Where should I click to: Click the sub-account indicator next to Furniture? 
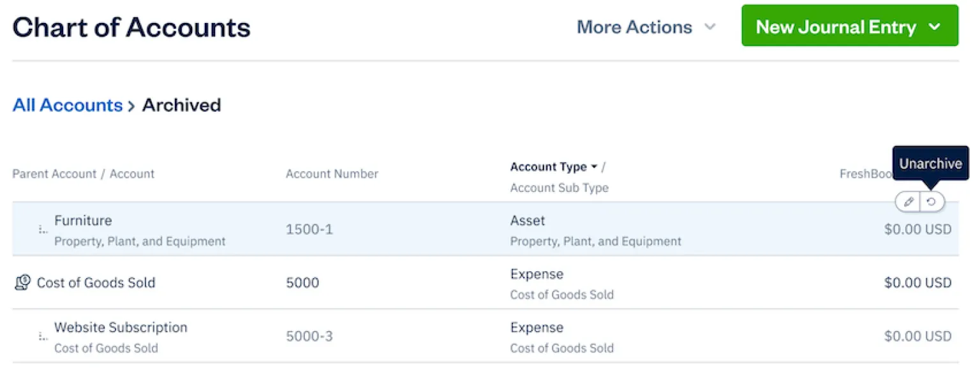pyautogui.click(x=42, y=230)
